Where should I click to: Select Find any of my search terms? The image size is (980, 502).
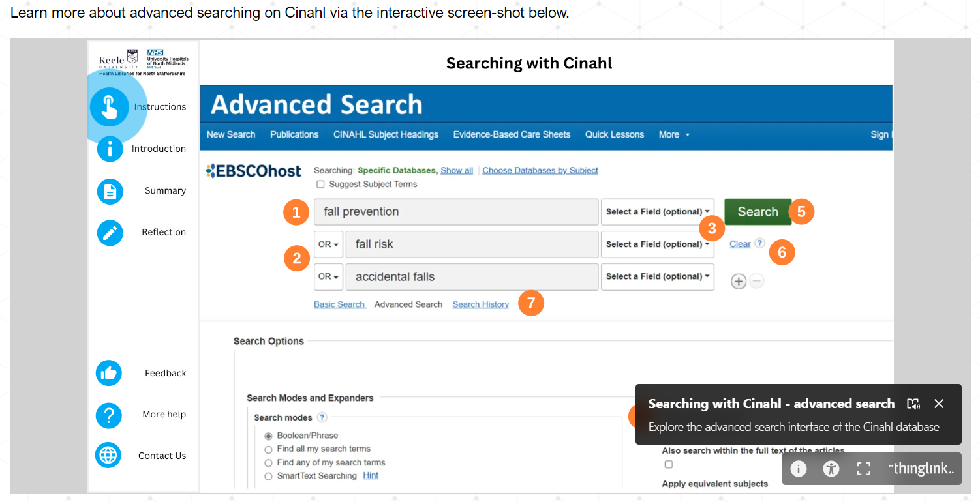pos(268,463)
